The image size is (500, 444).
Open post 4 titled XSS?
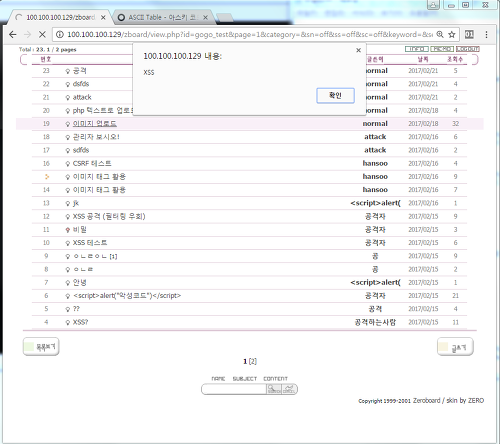pyautogui.click(x=80, y=322)
